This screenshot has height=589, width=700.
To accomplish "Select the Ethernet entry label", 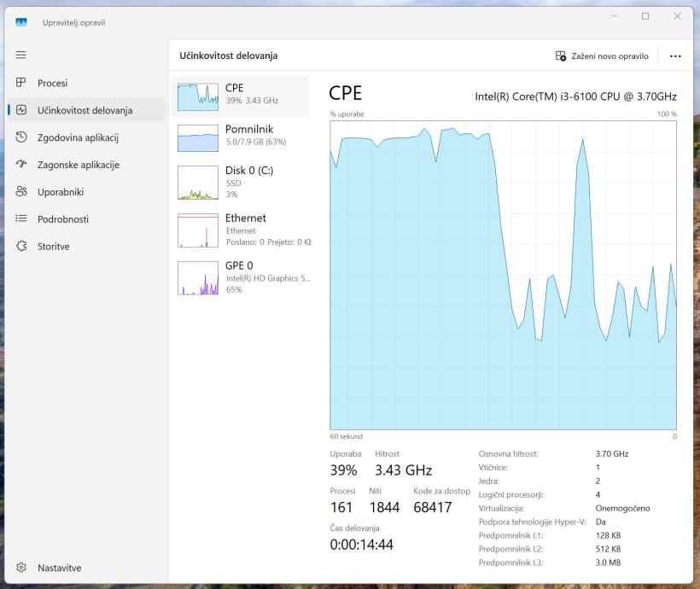I will point(246,218).
